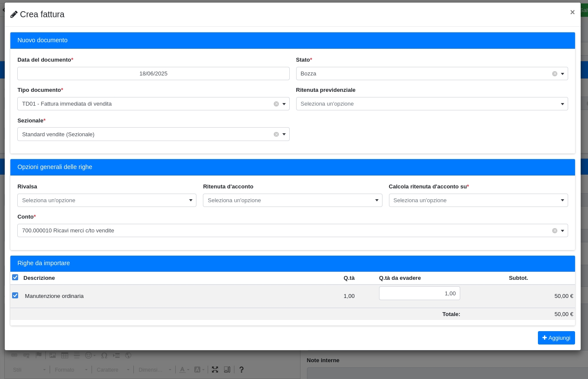Click the maximize editor icon in toolbar
588x379 pixels.
[x=215, y=370]
